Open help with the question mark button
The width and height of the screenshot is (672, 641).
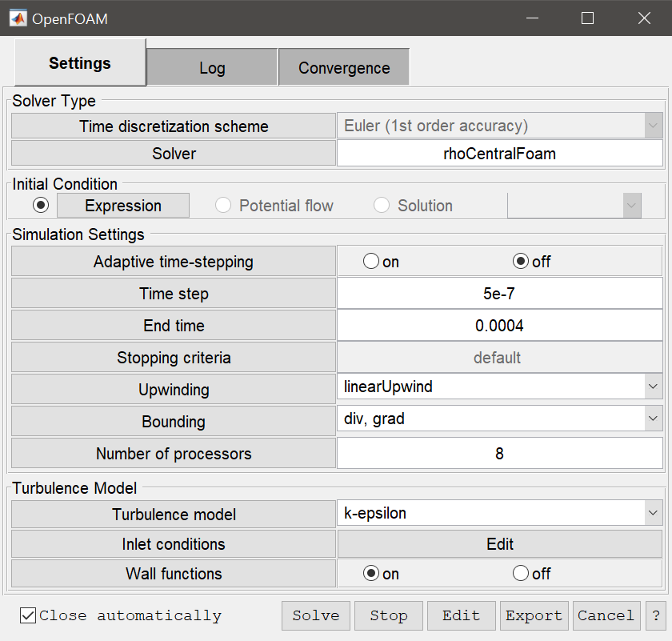pyautogui.click(x=656, y=615)
